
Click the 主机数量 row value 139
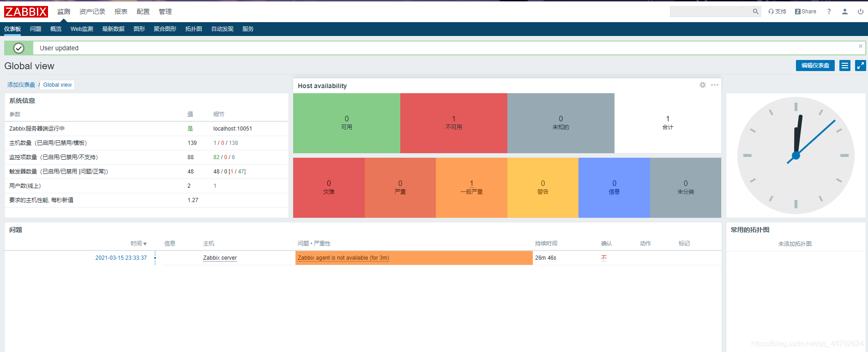tap(192, 143)
